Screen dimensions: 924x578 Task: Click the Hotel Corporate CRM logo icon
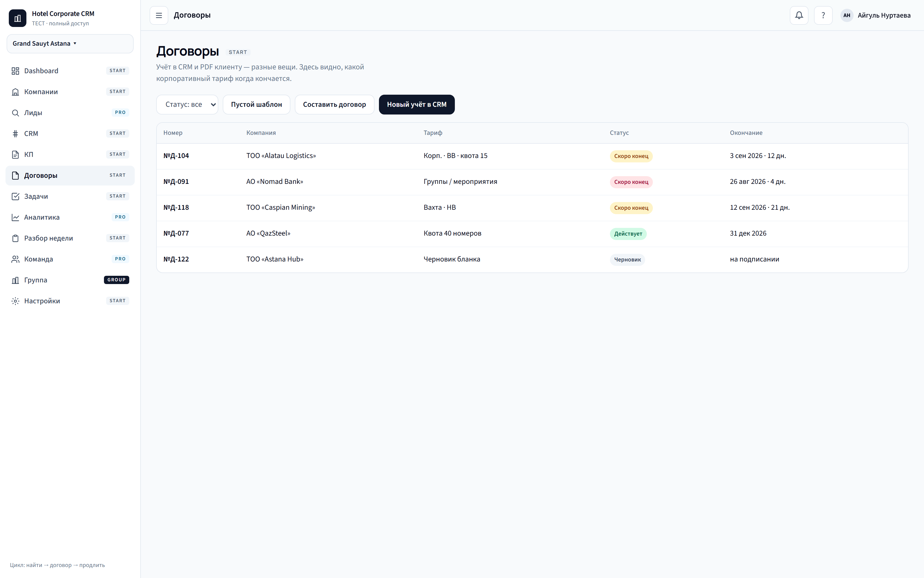click(18, 18)
